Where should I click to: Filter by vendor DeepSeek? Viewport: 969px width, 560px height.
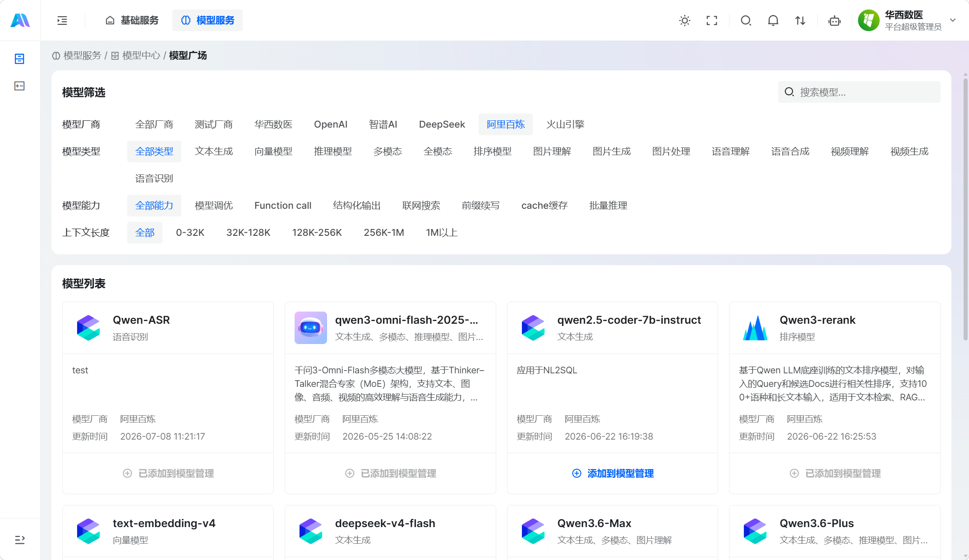coord(442,124)
